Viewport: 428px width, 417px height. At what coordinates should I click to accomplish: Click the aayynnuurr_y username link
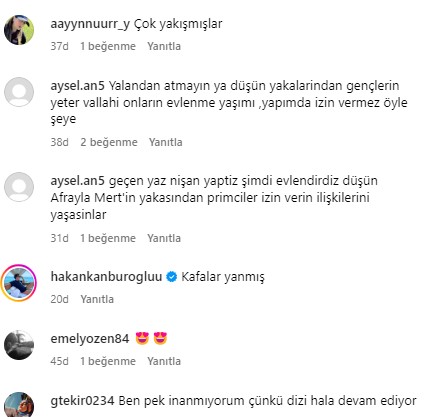[x=90, y=24]
